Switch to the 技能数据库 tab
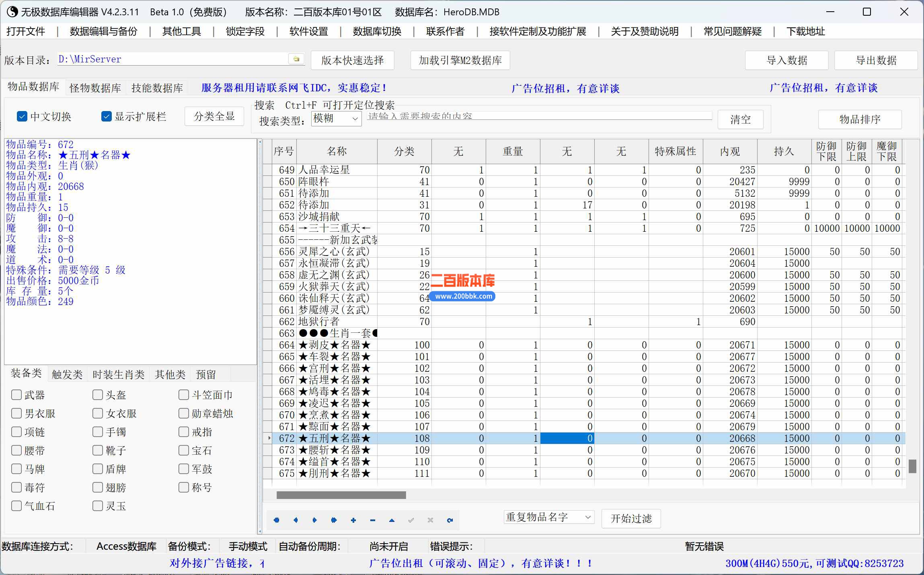924x575 pixels. (157, 88)
